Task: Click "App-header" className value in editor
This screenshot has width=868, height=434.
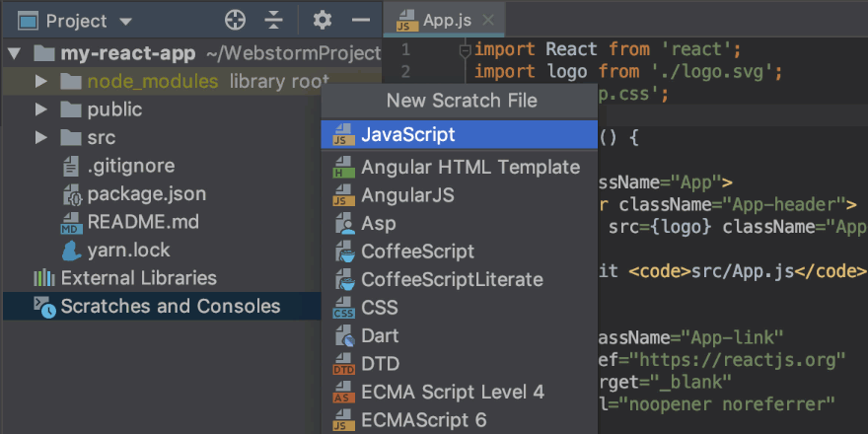Action: pyautogui.click(x=784, y=205)
